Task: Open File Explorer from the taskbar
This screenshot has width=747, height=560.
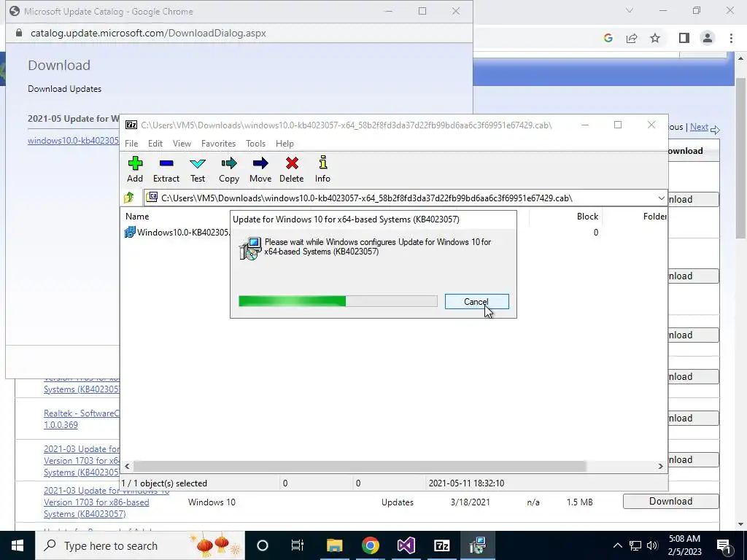Action: pos(334,545)
